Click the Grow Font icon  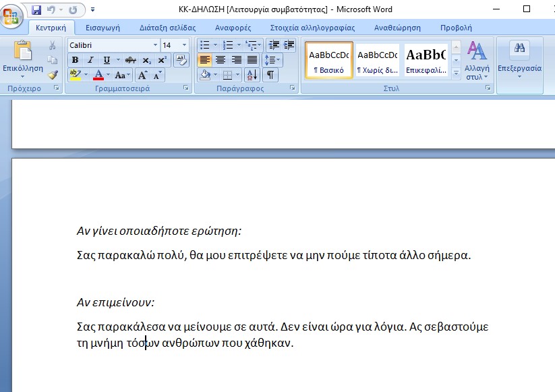pyautogui.click(x=143, y=75)
